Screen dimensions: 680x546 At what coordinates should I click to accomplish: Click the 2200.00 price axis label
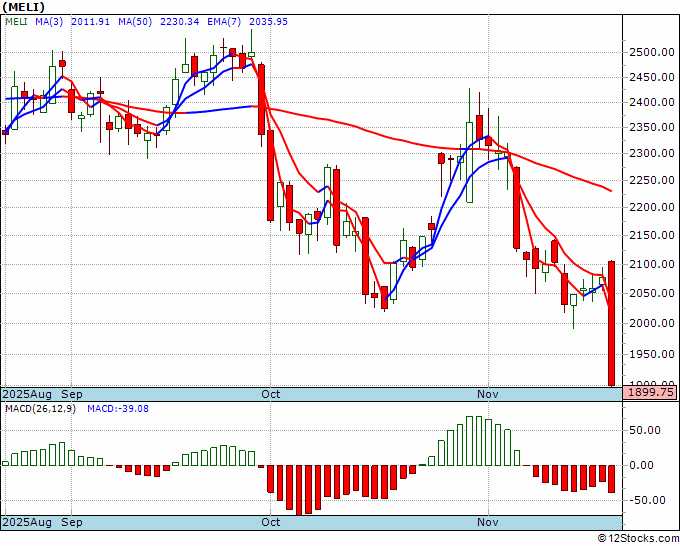coord(651,207)
